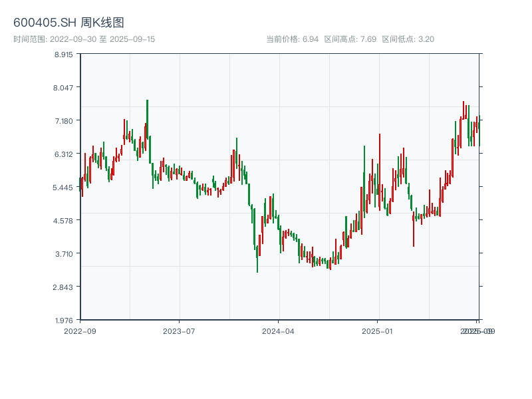Click the y-axis value 2.843
The image size is (532, 399).
pos(63,287)
